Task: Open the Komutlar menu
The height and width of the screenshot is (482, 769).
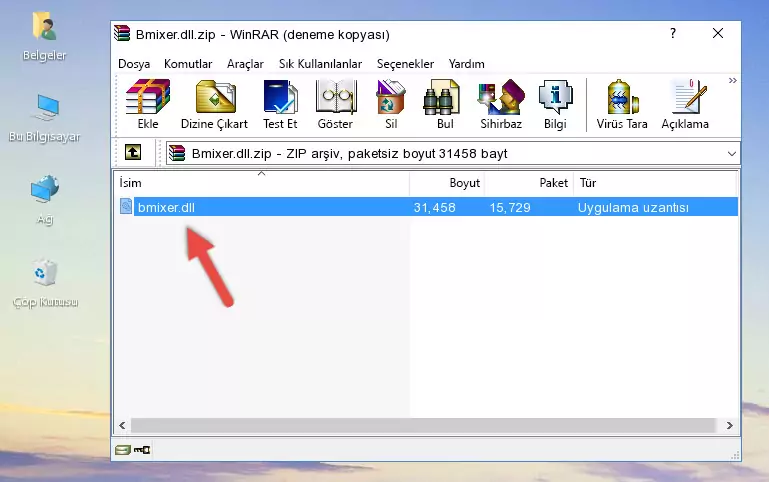Action: pyautogui.click(x=188, y=64)
